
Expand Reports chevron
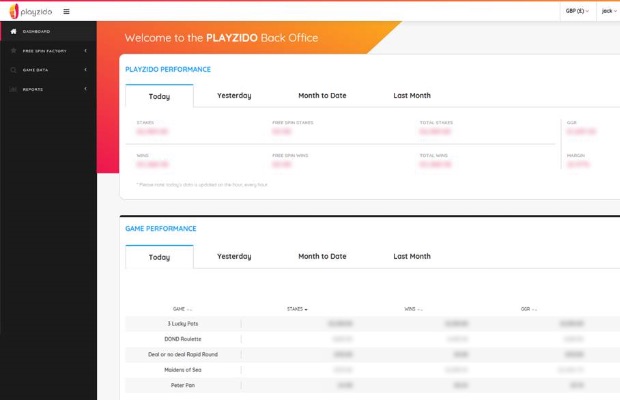(x=85, y=89)
